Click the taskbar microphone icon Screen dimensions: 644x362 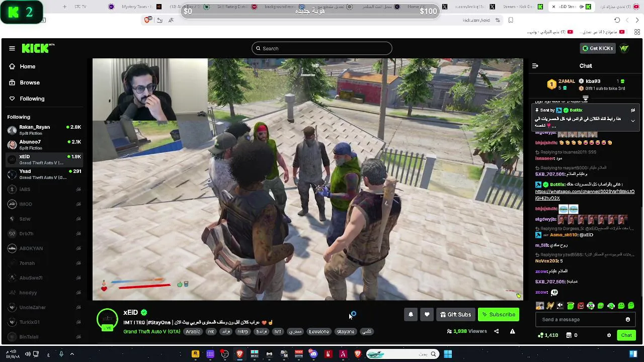61,354
